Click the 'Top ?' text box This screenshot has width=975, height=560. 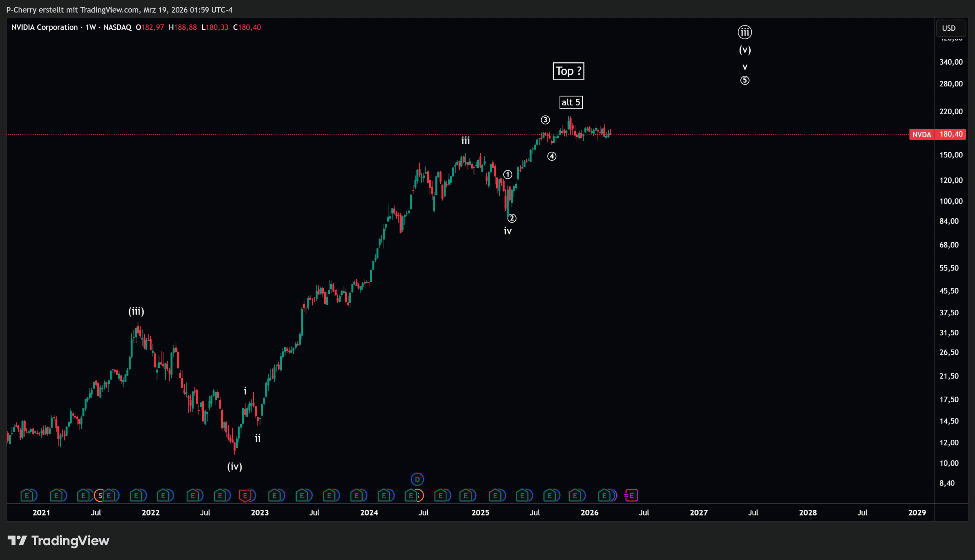pyautogui.click(x=568, y=71)
